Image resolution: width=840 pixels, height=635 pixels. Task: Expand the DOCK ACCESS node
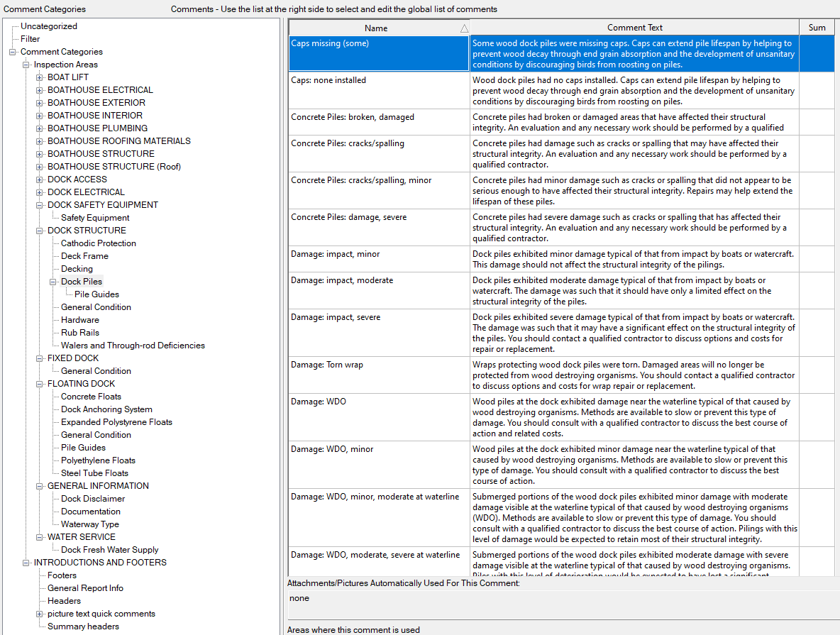[39, 180]
